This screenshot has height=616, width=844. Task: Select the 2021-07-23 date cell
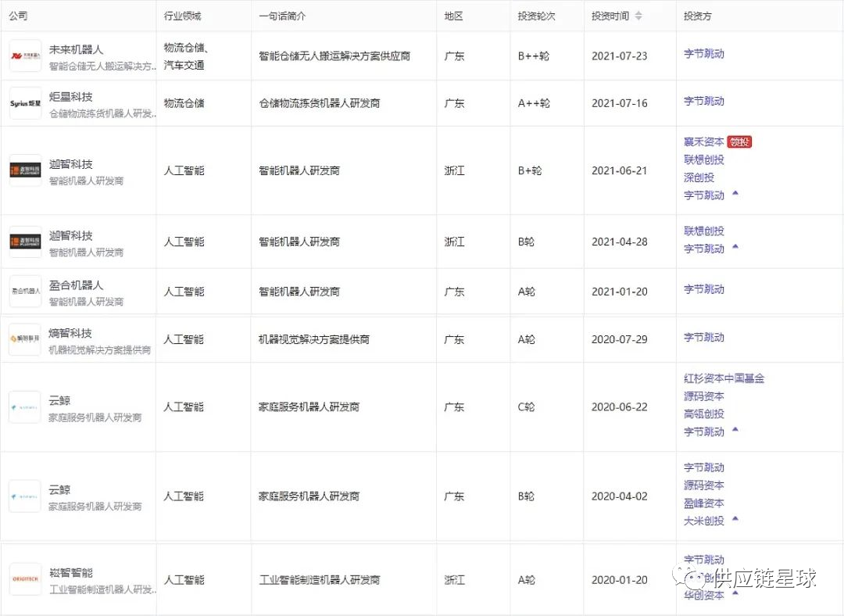pyautogui.click(x=620, y=56)
